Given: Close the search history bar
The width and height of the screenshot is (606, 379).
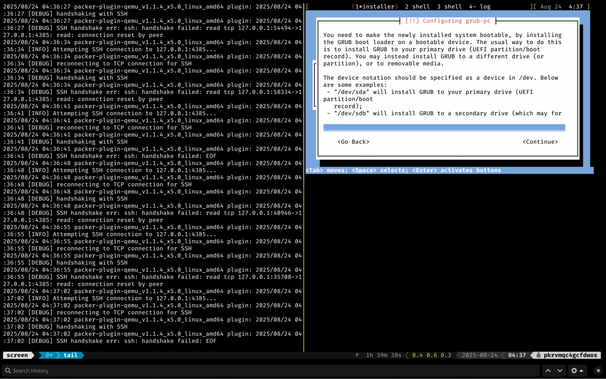Looking at the screenshot, I should pyautogui.click(x=598, y=371).
